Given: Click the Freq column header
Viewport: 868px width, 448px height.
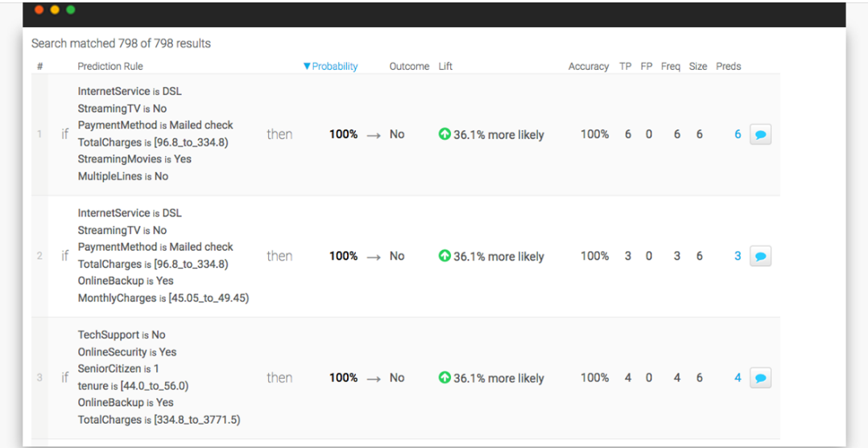Looking at the screenshot, I should 671,67.
